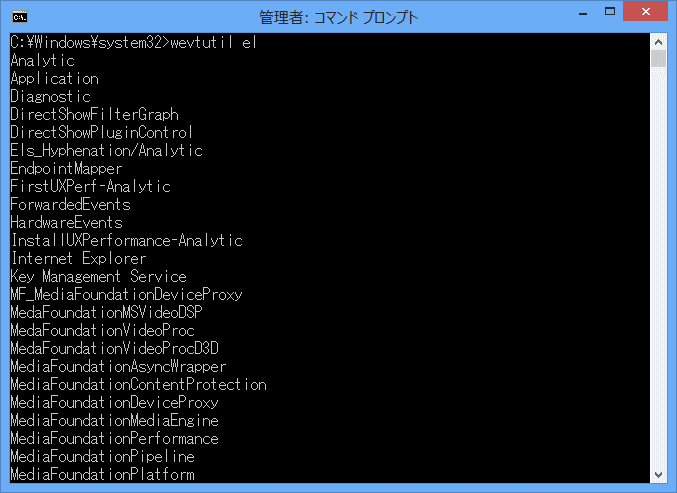
Task: Click the vertical scrollbar thumb
Action: 658,59
